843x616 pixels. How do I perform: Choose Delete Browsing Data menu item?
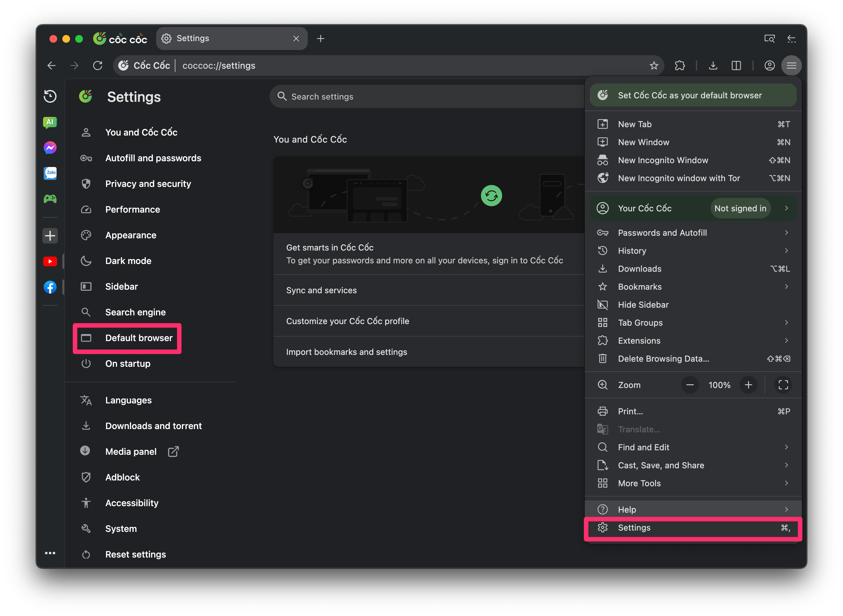[x=693, y=359]
